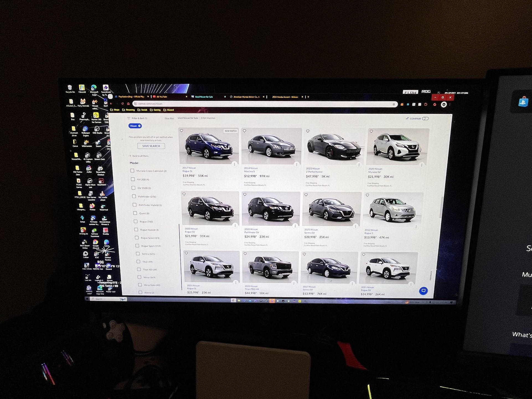Check the NV 200 (4) model checkbox
This screenshot has height=399, width=532.
133,179
